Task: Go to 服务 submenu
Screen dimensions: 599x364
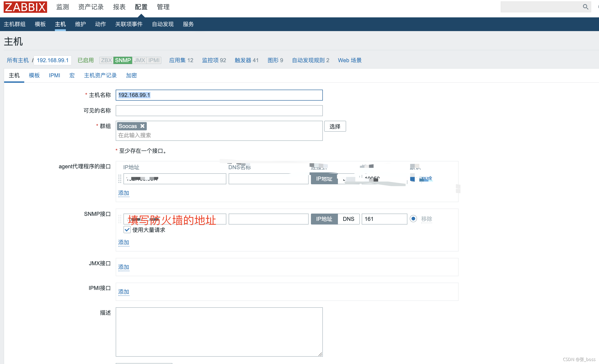Action: pyautogui.click(x=188, y=24)
